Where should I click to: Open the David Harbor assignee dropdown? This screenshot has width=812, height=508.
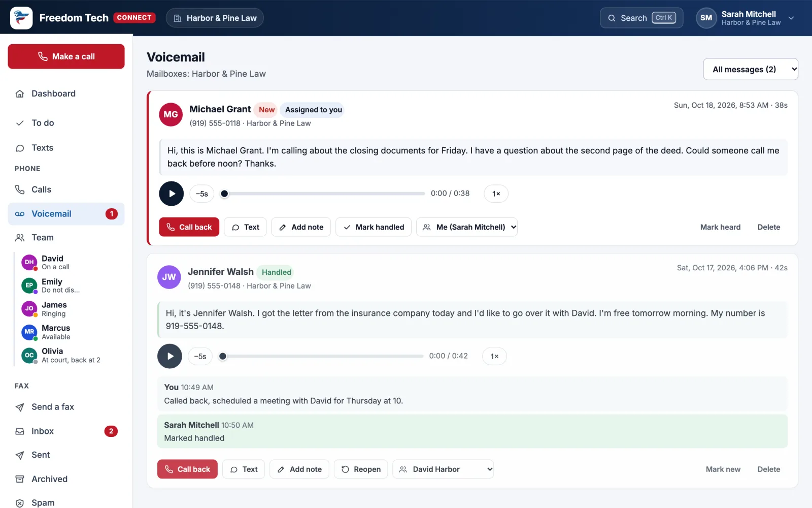444,469
